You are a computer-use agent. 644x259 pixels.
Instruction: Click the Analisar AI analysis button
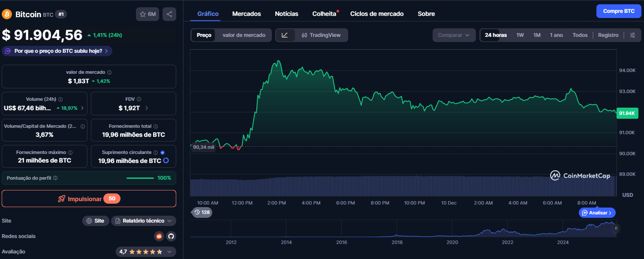597,212
